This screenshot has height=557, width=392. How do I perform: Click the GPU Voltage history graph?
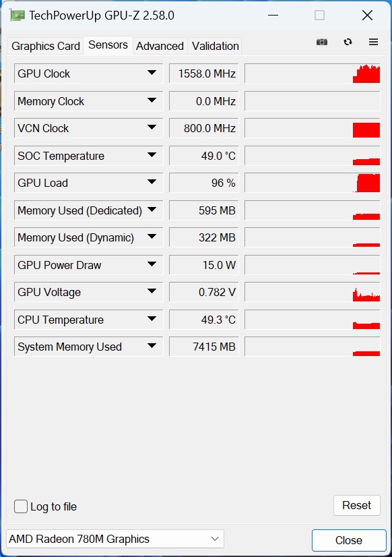pos(312,292)
